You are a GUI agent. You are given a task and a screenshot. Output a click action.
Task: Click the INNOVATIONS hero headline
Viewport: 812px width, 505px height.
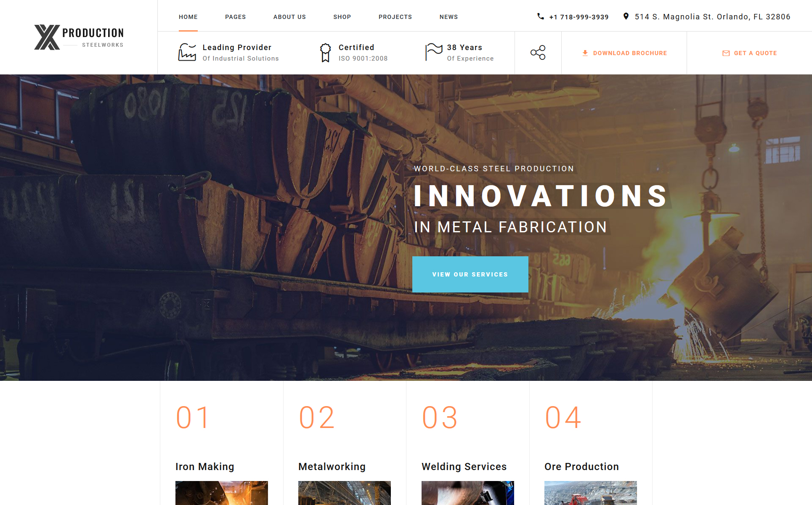point(541,196)
